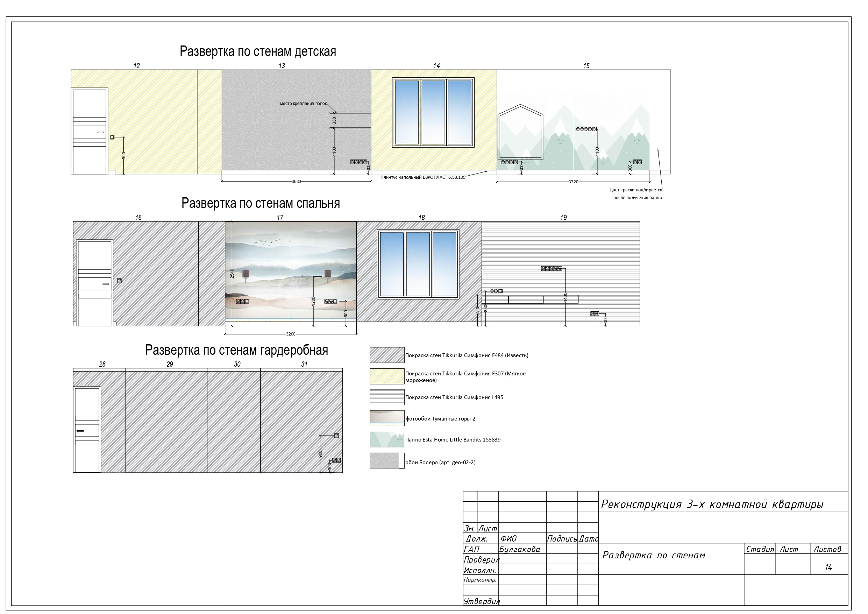Click legend text 'обои Болеро (арт. geo-02-2)'
The height and width of the screenshot is (614, 868).
[x=440, y=462]
